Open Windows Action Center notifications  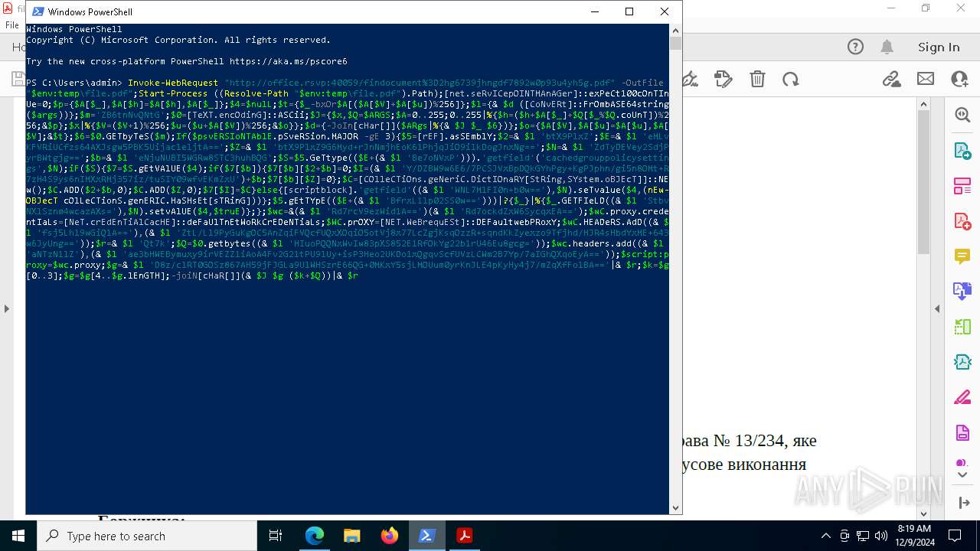point(955,536)
